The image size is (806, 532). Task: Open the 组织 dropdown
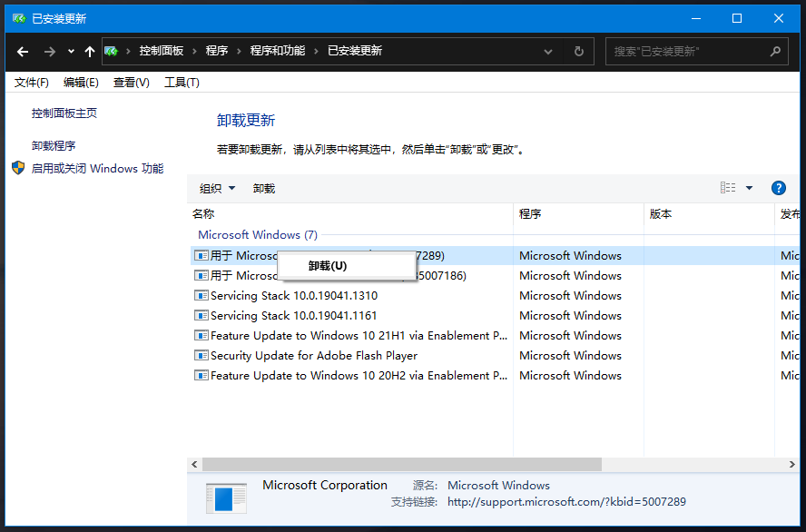217,189
